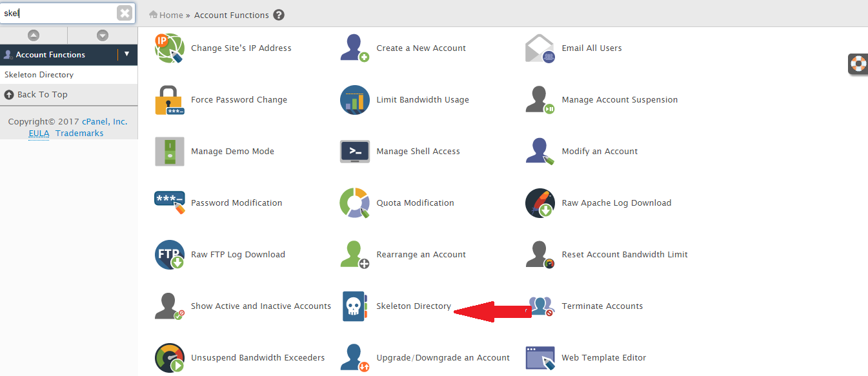Click the sidebar up arrow button

click(34, 35)
